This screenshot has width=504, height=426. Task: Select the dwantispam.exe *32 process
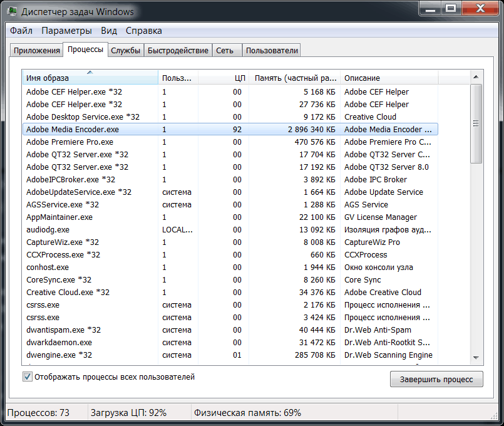[x=230, y=330]
